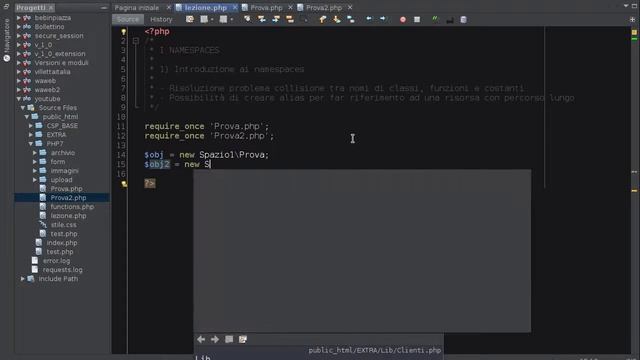Select the lezione.php editor tab
This screenshot has width=640, height=360.
tap(206, 7)
